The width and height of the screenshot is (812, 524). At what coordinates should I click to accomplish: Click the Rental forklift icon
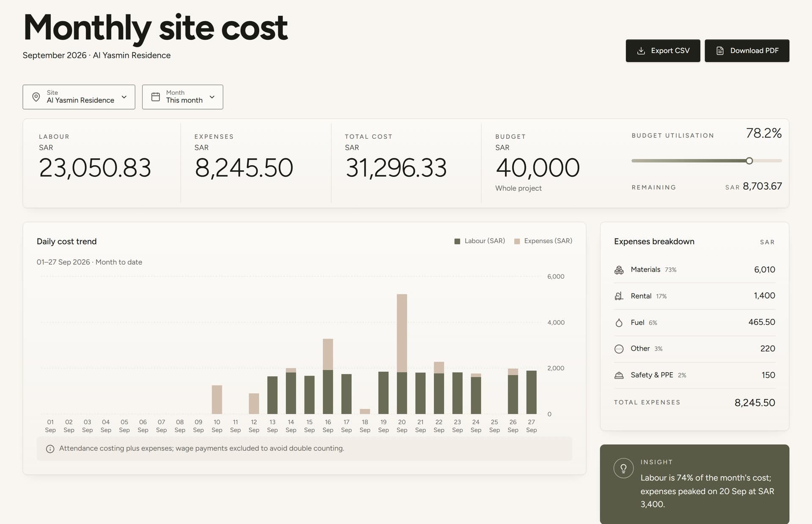point(619,296)
